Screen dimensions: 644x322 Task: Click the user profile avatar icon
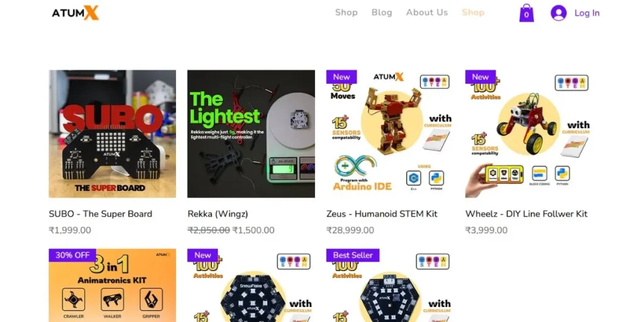point(558,13)
